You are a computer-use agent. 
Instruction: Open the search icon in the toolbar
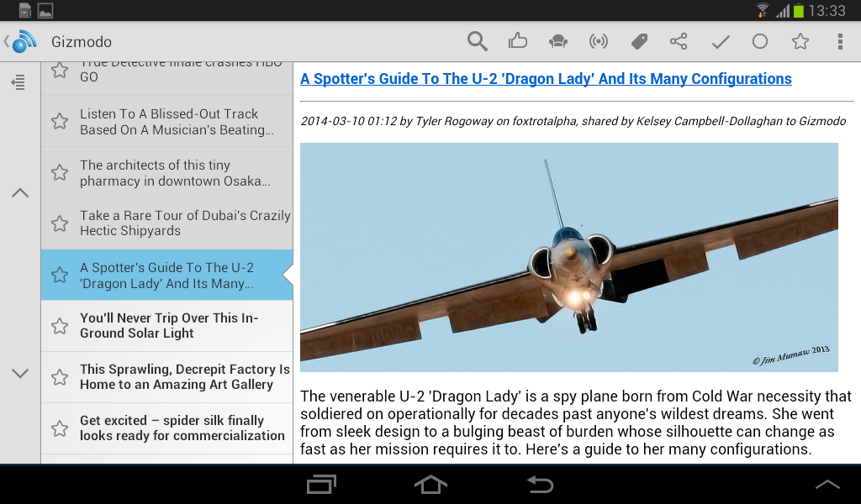click(x=477, y=40)
